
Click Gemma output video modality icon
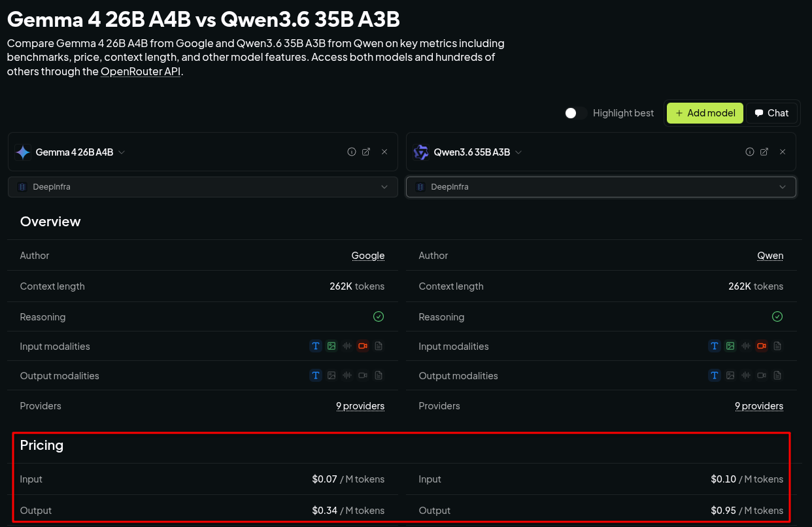363,375
